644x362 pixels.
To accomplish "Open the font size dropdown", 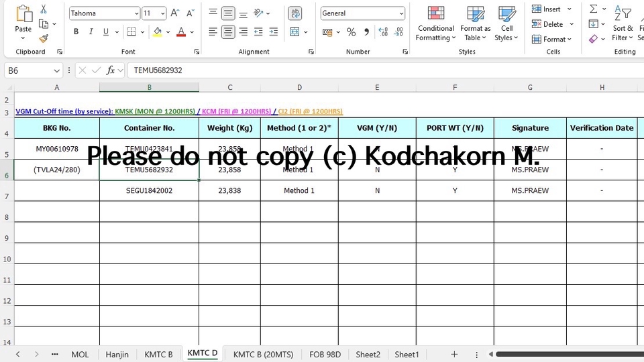I will pos(162,13).
